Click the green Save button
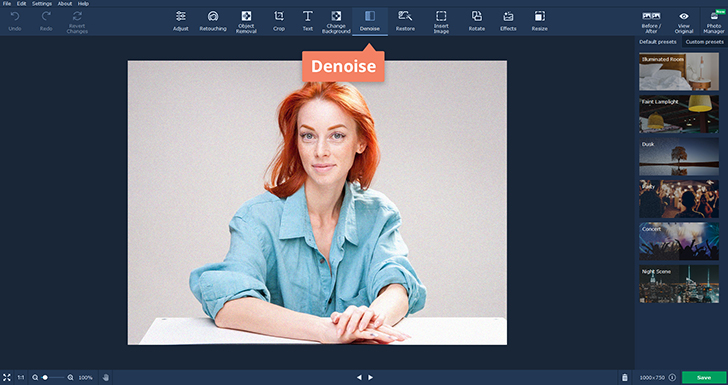Viewport: 728px width, 385px height. tap(704, 378)
